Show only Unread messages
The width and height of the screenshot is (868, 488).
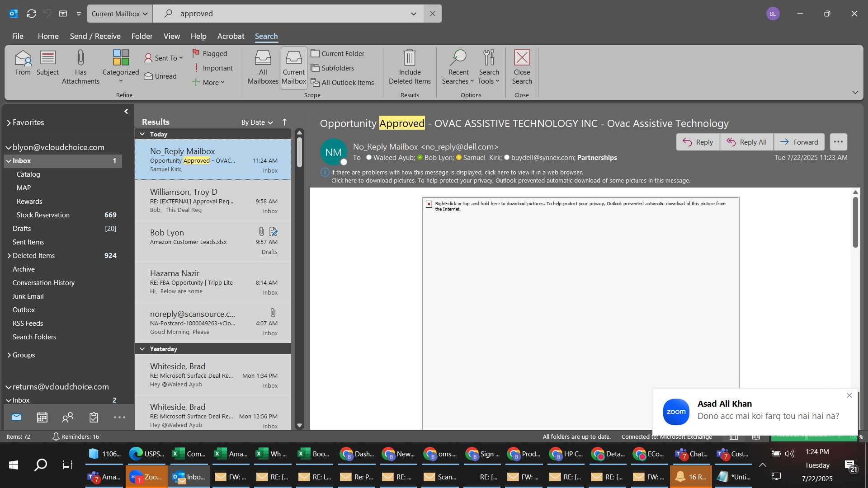(x=160, y=76)
